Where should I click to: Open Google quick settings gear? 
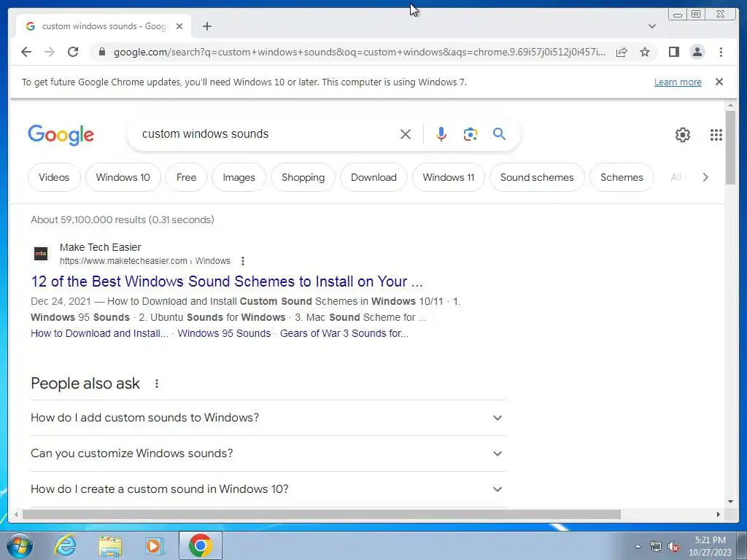point(683,135)
